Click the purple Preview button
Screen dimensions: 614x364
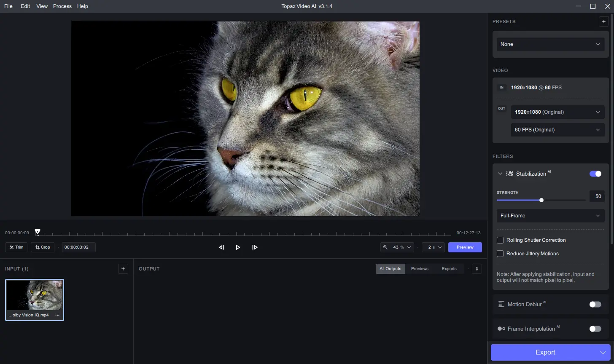point(465,247)
